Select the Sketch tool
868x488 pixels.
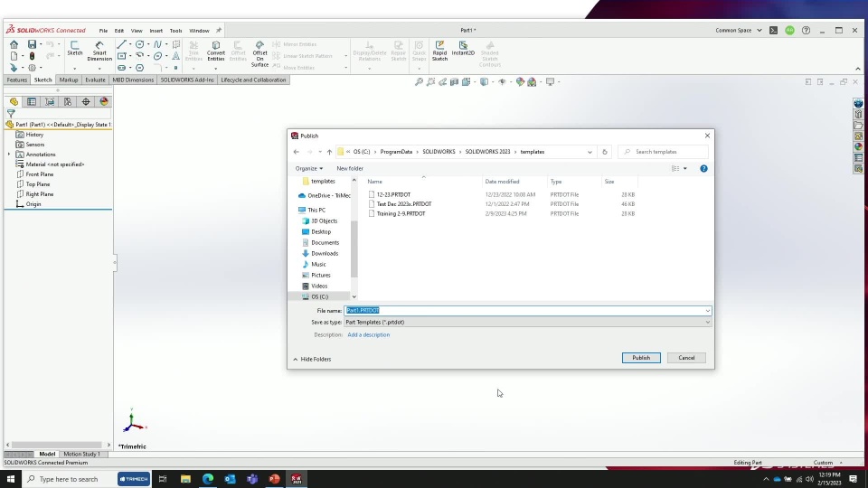point(75,48)
